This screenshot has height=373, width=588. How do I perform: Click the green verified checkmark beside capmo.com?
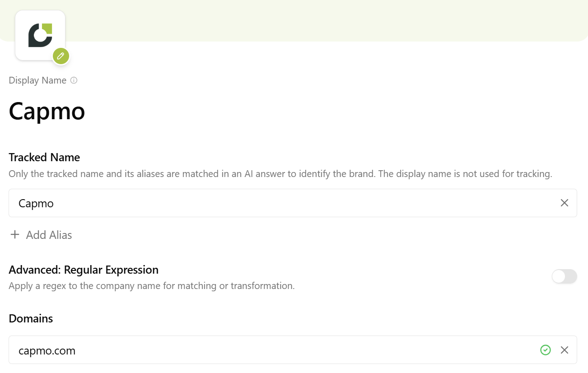coord(545,350)
